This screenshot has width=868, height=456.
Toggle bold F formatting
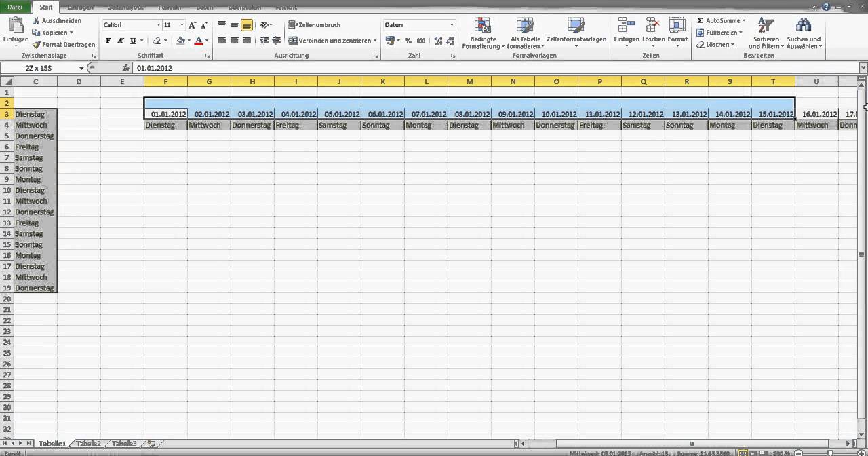point(108,41)
